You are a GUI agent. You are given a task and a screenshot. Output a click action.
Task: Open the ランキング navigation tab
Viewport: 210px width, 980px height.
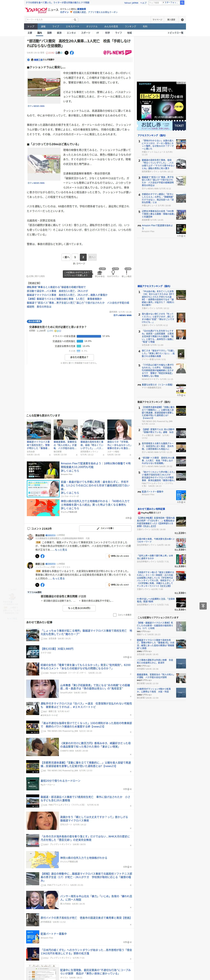[130, 27]
